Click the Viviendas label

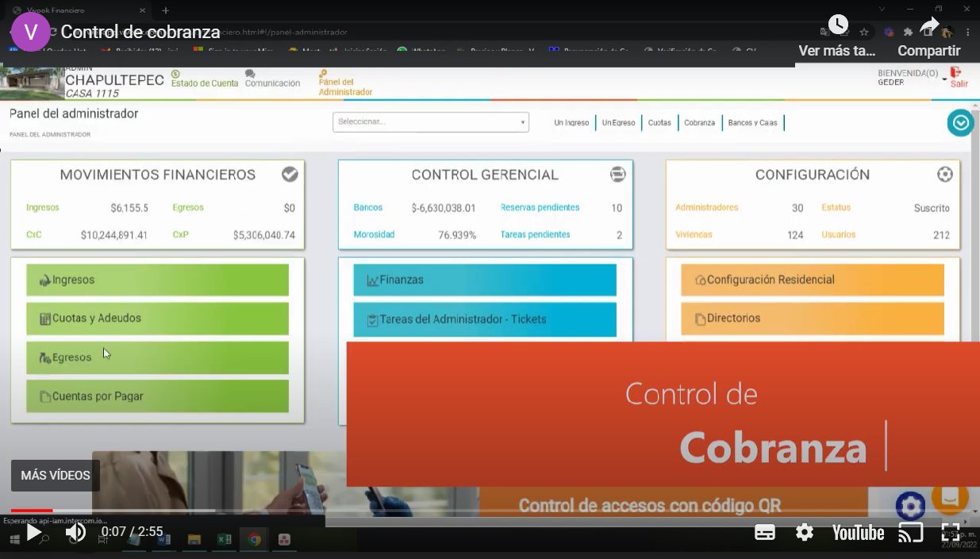tap(694, 235)
